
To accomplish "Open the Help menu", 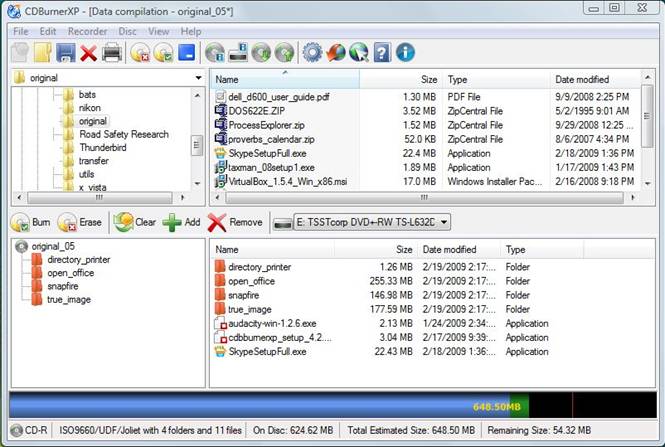I will click(x=191, y=31).
